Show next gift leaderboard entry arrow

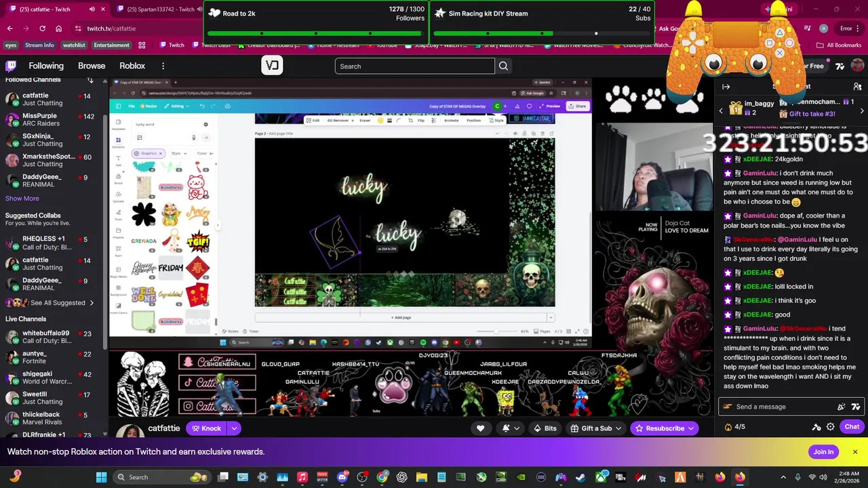point(862,110)
